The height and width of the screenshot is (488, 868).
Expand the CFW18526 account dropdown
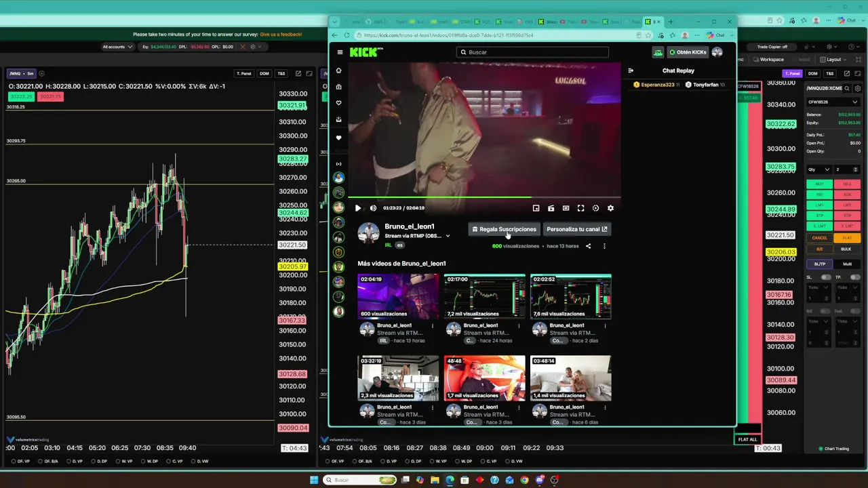tap(833, 102)
